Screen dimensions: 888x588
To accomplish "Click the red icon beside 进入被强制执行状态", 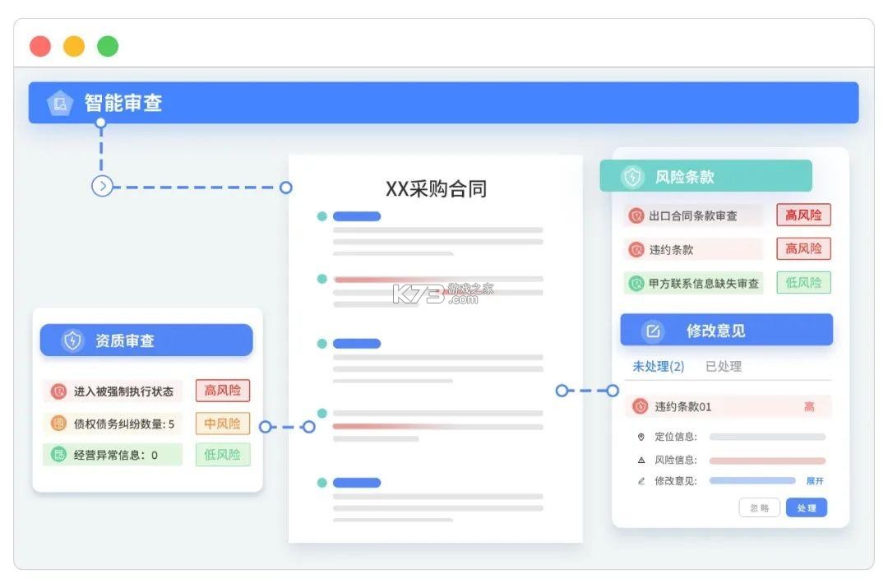I will pyautogui.click(x=58, y=391).
